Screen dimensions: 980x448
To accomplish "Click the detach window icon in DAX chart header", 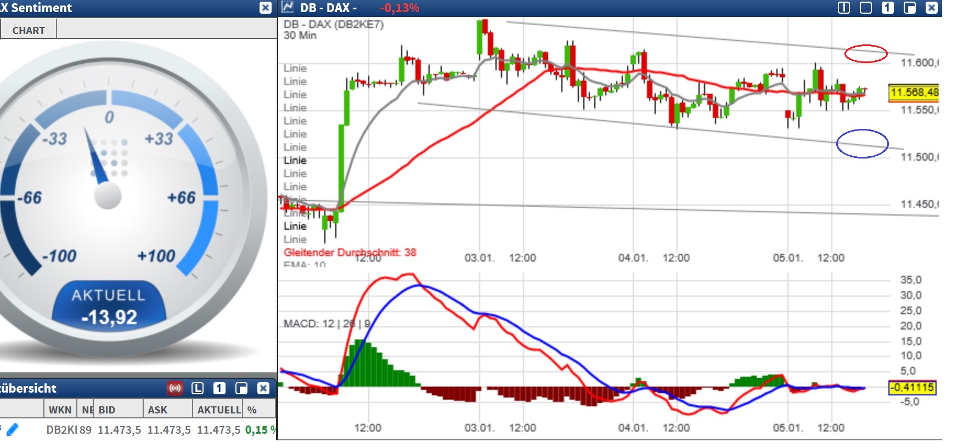I will coord(910,8).
